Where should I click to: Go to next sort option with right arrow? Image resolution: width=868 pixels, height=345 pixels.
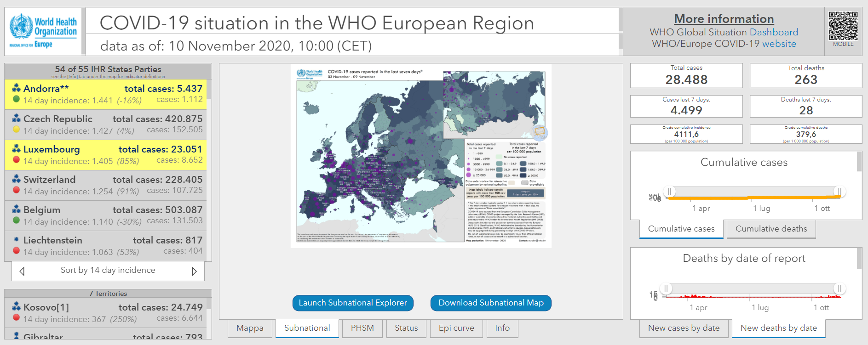194,271
